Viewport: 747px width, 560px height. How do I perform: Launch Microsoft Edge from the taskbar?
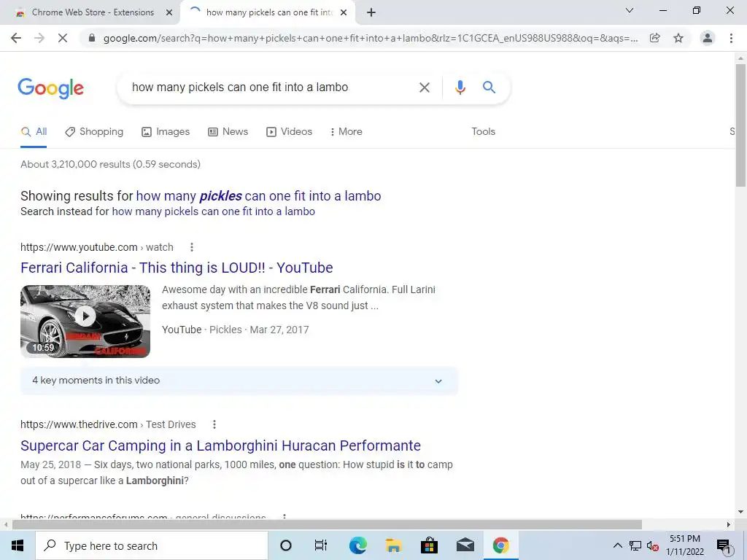pos(357,545)
